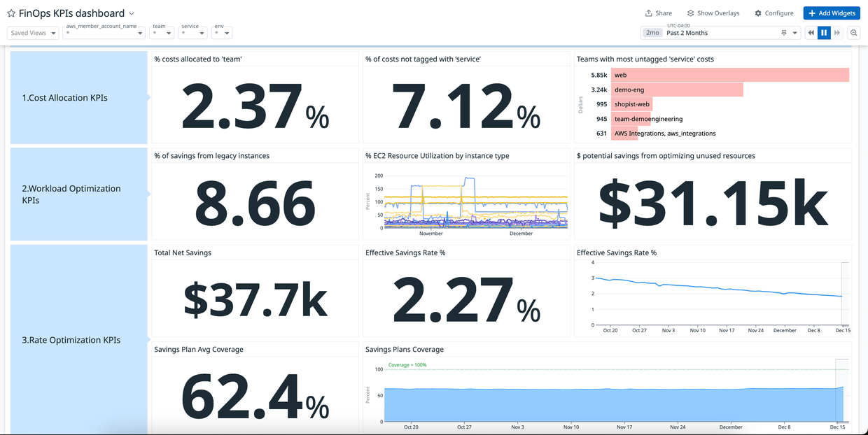Pause live dashboard updates
This screenshot has width=868, height=435.
coord(824,33)
